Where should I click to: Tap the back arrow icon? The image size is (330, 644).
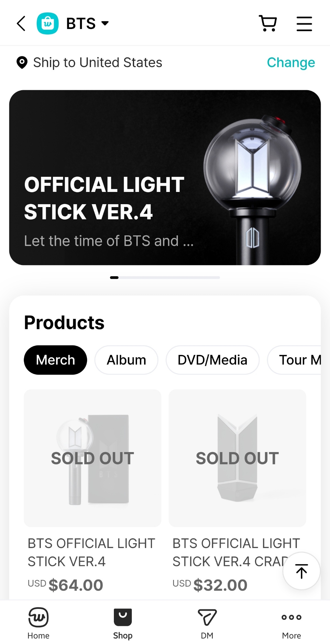click(x=21, y=24)
